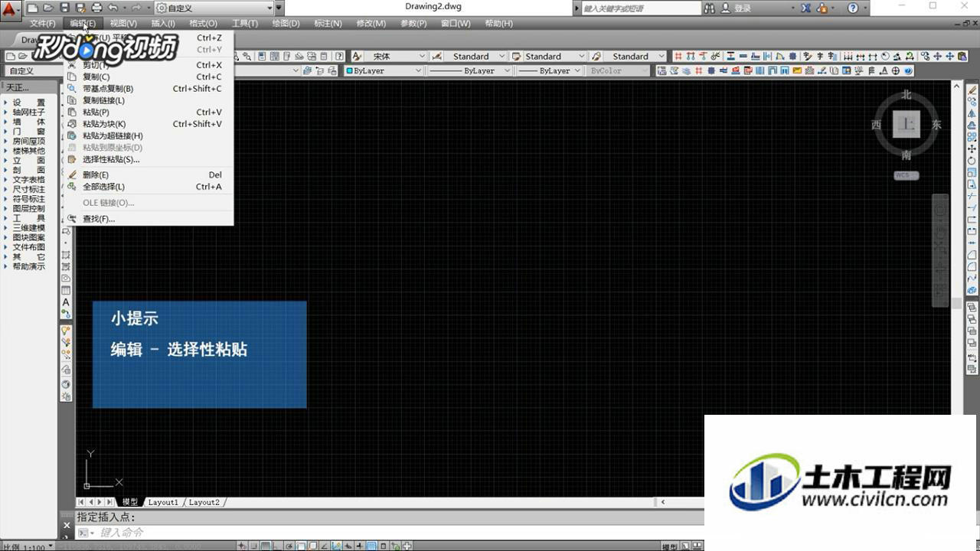Toggle the 模型 model space status bar button
This screenshot has height=551, width=980.
click(x=668, y=546)
